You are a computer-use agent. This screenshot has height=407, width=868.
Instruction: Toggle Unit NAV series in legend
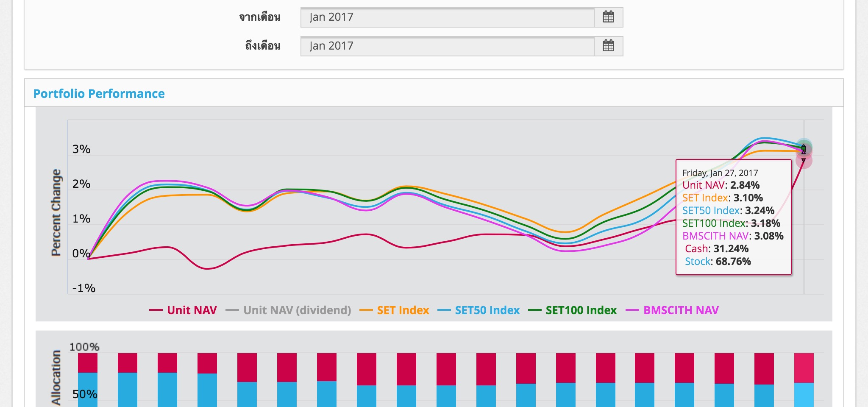tap(183, 310)
